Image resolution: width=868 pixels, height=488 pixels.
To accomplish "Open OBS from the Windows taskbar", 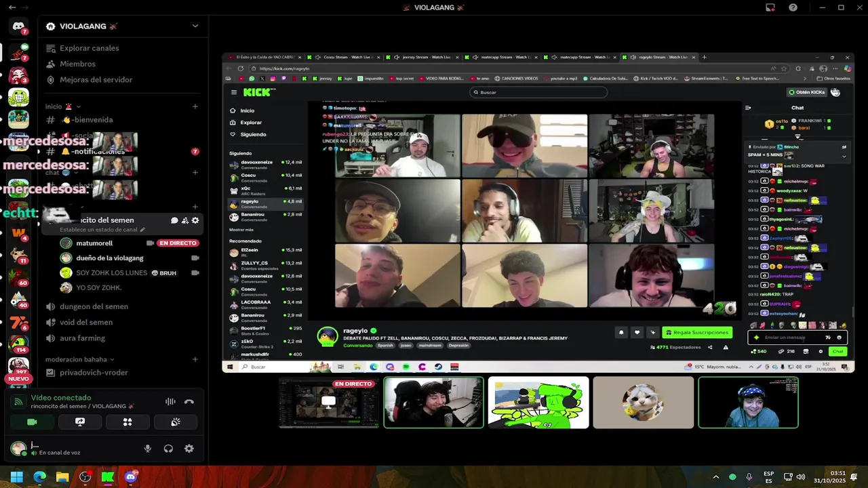I will tap(85, 476).
